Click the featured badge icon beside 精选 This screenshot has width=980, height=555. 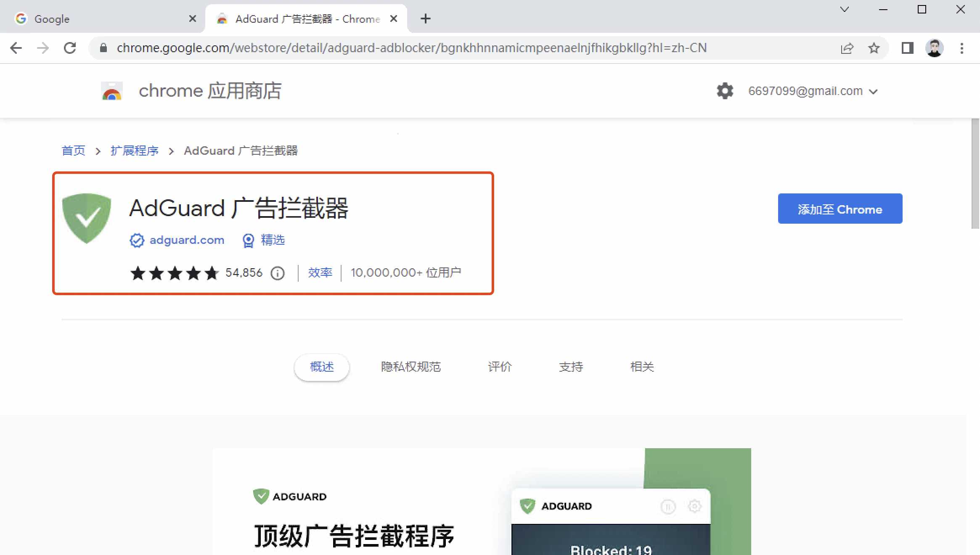pos(249,240)
